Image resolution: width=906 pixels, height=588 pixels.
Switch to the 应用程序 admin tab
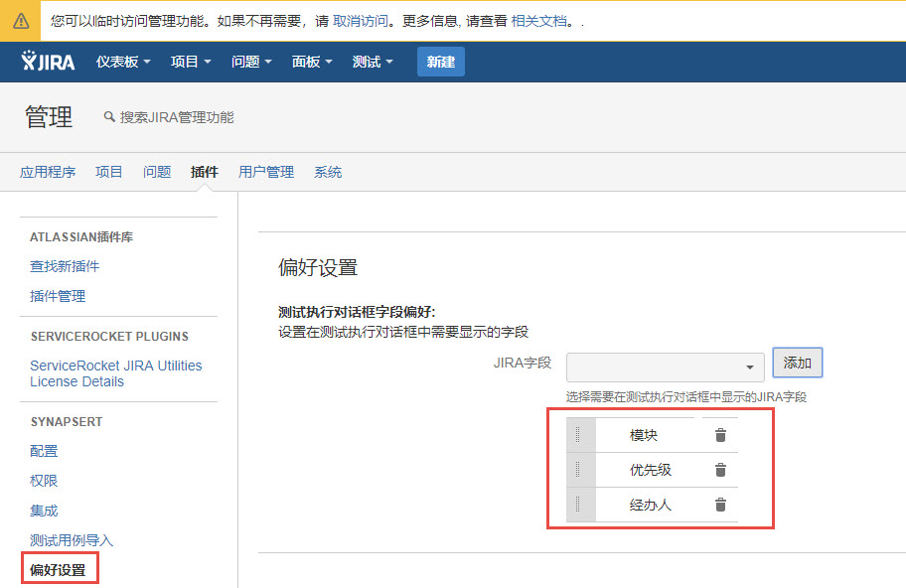48,172
